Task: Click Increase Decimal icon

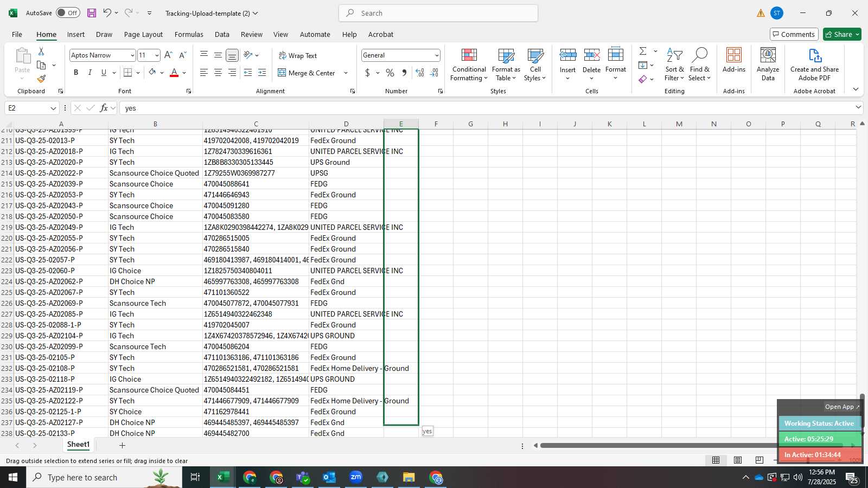Action: pos(419,73)
